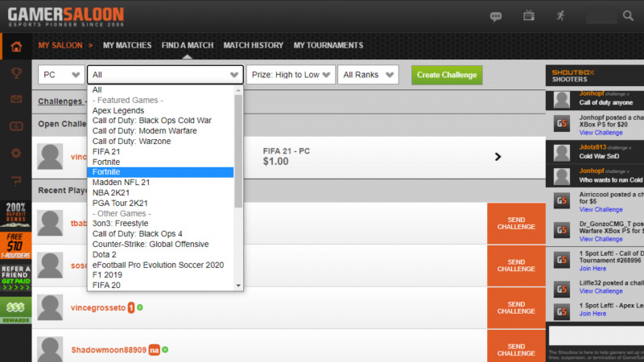This screenshot has width=644, height=362.
Task: Click the Challenges heading link
Action: 60,101
